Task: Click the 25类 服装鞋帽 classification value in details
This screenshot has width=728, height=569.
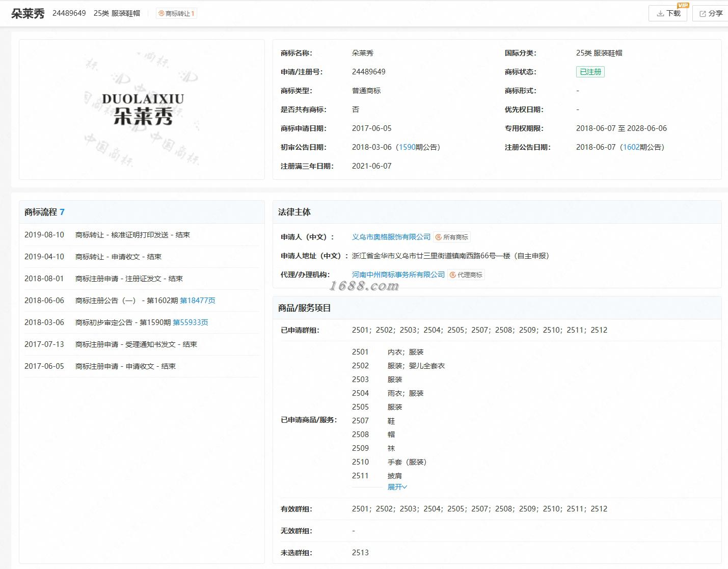Action: [599, 53]
